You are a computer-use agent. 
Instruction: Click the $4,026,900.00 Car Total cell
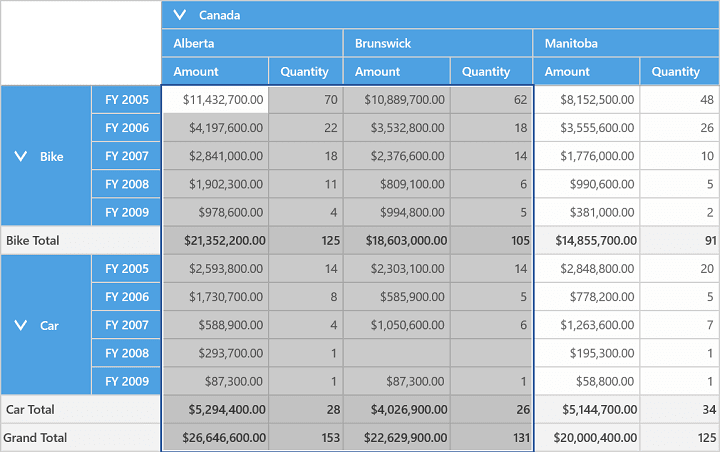click(x=397, y=409)
